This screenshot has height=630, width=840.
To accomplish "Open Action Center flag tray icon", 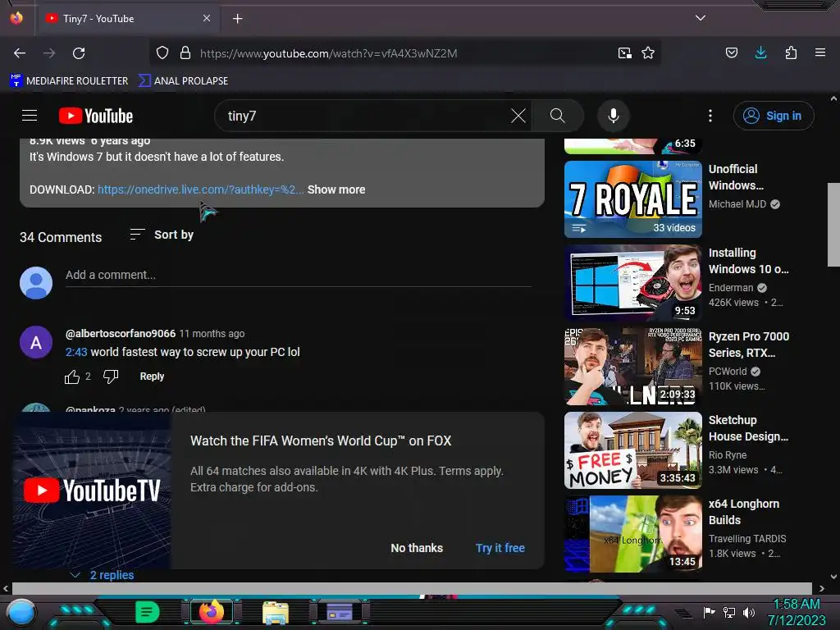I will (x=710, y=612).
